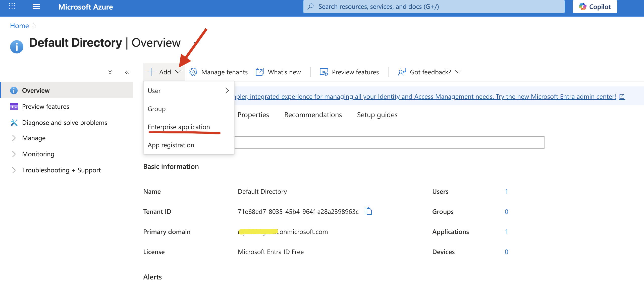Choose User from the Add menu
644x290 pixels.
click(x=189, y=91)
